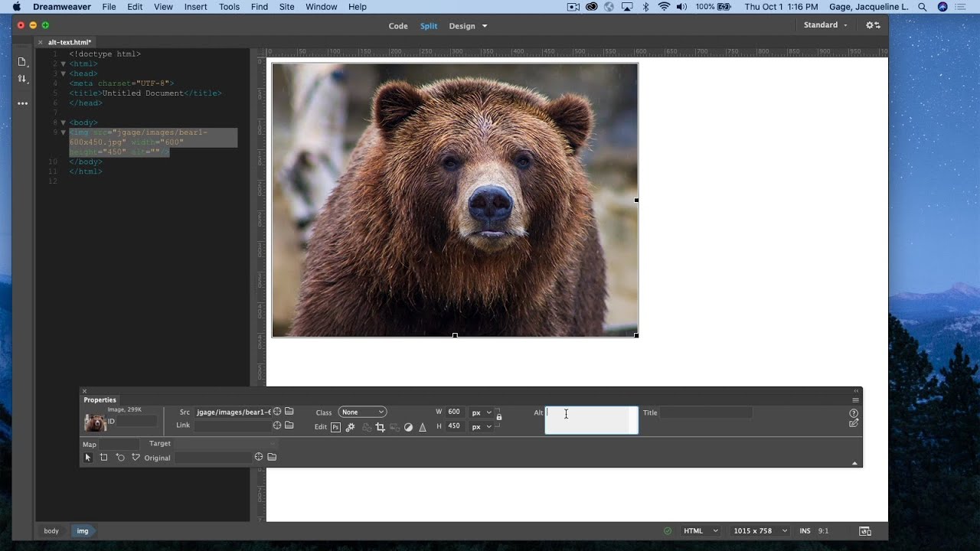Click the Git/file management arrows icon in sidebar

pos(22,79)
